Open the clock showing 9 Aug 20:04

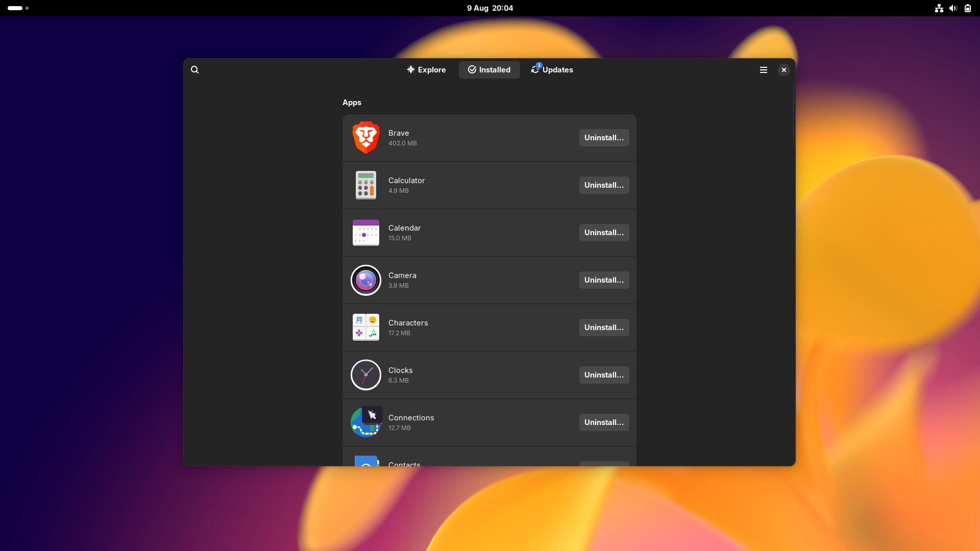click(490, 8)
